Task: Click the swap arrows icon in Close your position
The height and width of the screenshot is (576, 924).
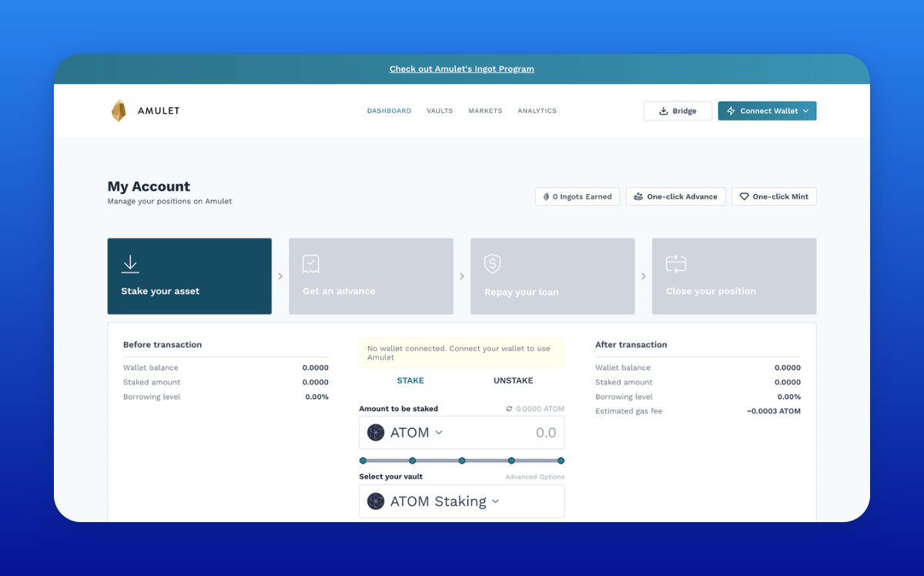Action: [x=675, y=264]
